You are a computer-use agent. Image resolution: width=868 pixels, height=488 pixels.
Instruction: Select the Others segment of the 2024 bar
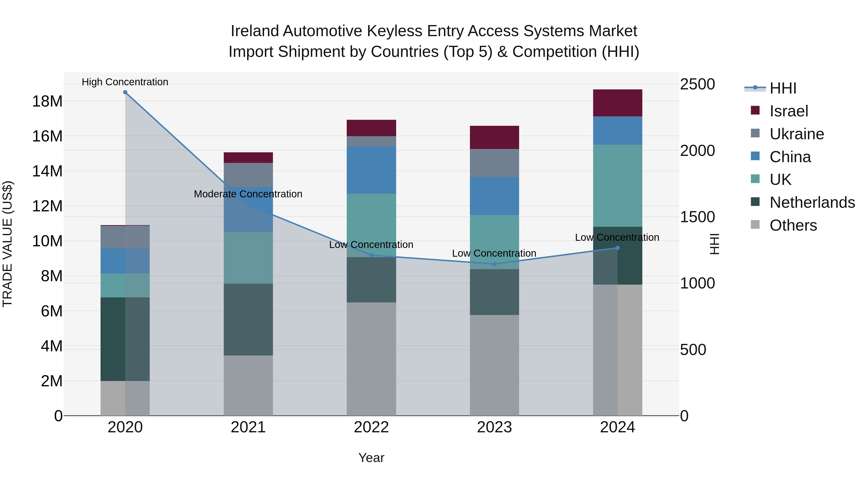pos(617,350)
